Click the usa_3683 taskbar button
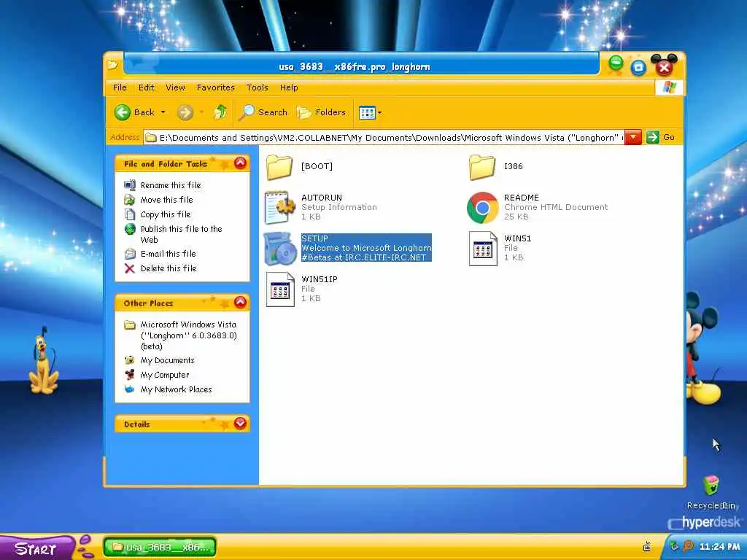This screenshot has height=560, width=747. coord(160,547)
